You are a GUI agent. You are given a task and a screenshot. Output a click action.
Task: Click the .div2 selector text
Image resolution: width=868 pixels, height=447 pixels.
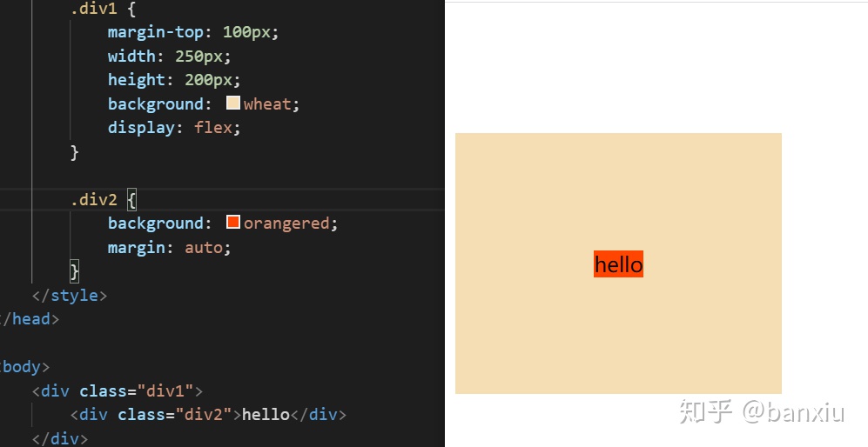[x=94, y=200]
